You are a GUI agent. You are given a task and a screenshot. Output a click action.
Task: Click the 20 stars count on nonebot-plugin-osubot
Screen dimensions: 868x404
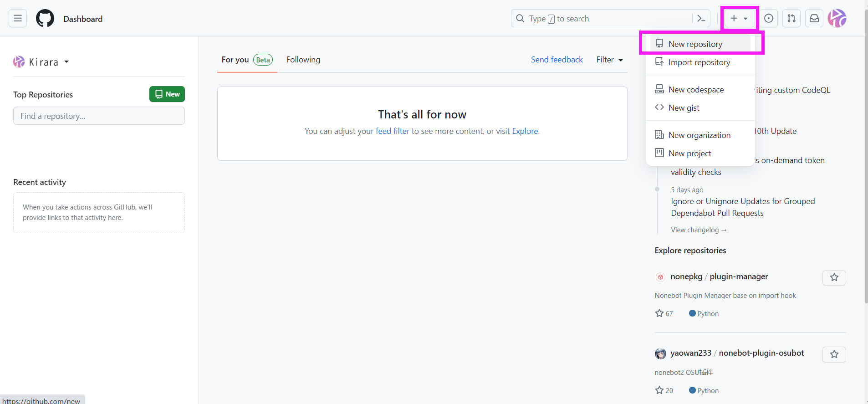click(x=664, y=390)
